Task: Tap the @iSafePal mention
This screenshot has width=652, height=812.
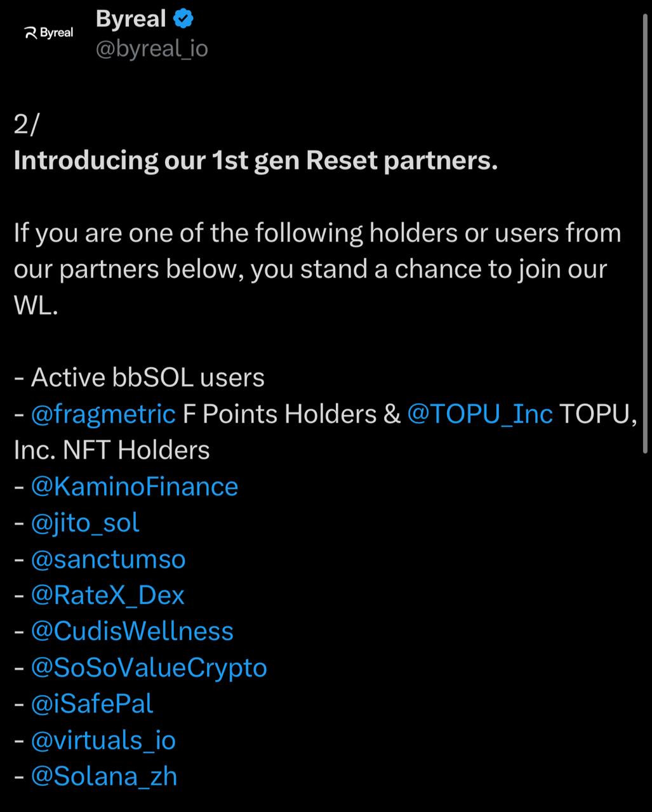Action: (92, 704)
